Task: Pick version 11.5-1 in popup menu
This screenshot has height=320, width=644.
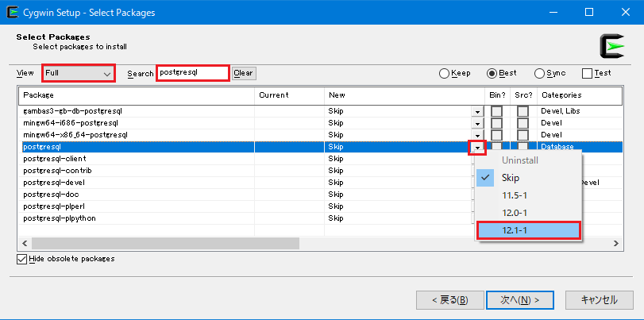Action: (x=515, y=195)
